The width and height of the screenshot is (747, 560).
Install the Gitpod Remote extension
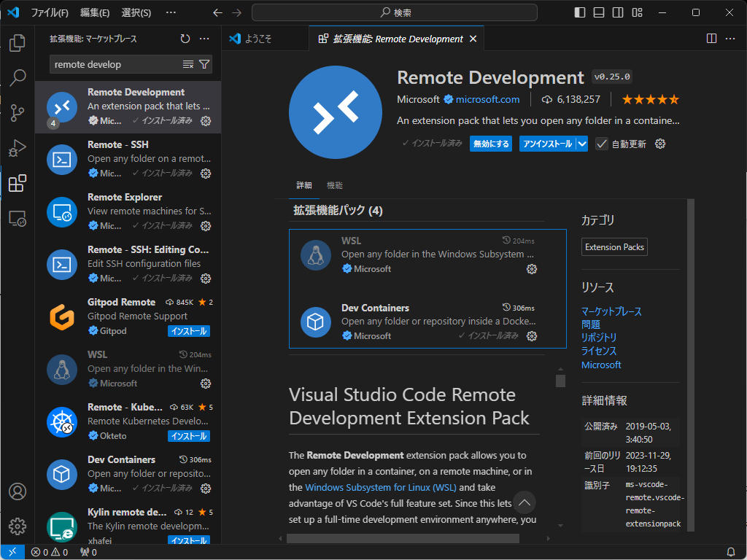pos(189,331)
